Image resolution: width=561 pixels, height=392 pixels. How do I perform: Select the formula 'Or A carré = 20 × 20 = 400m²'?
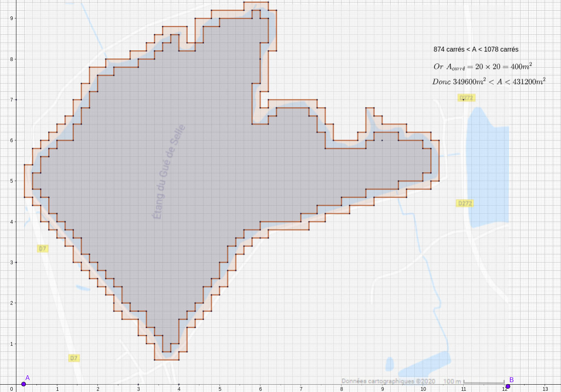[x=482, y=67]
